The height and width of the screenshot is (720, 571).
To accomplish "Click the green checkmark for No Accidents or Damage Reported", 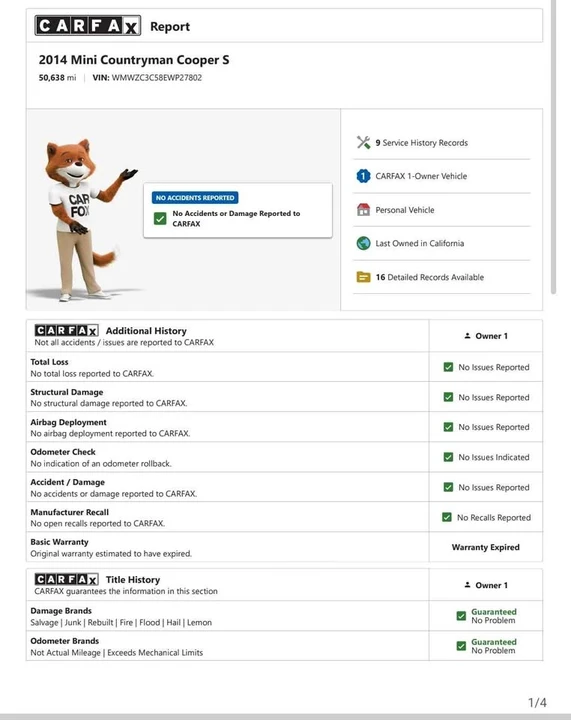I will click(160, 218).
